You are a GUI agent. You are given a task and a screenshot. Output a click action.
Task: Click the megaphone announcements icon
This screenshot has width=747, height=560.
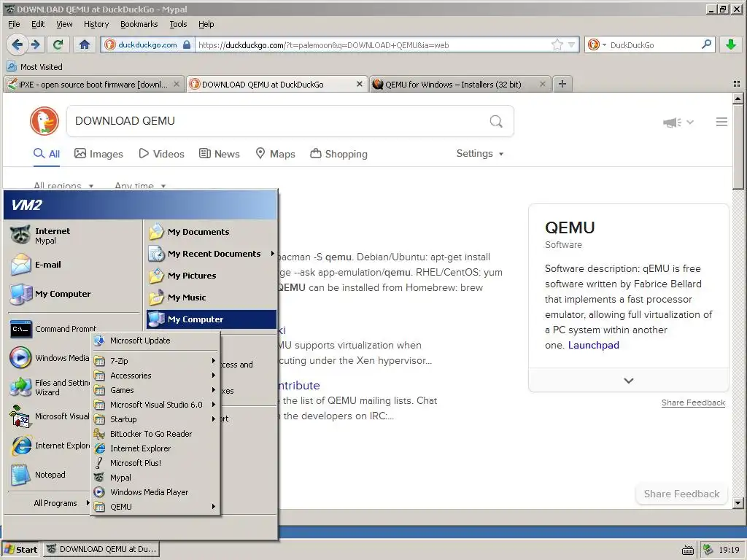(672, 122)
